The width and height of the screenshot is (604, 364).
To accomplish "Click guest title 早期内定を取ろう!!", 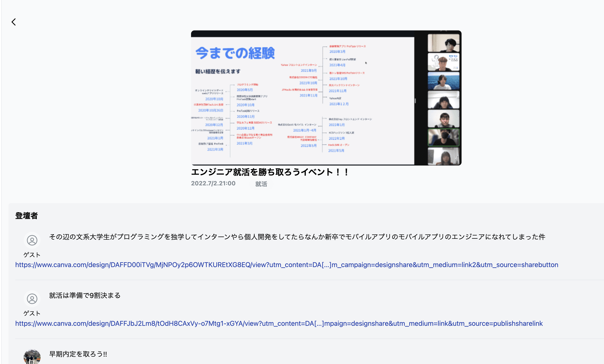I will click(x=78, y=354).
